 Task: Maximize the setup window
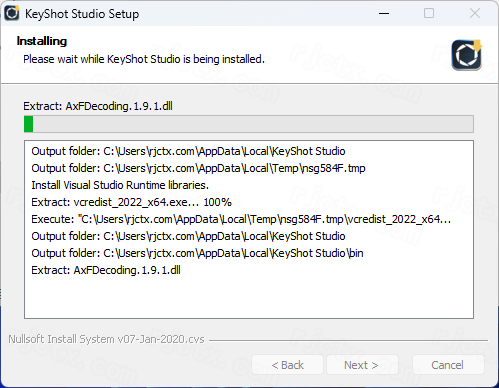pos(429,13)
